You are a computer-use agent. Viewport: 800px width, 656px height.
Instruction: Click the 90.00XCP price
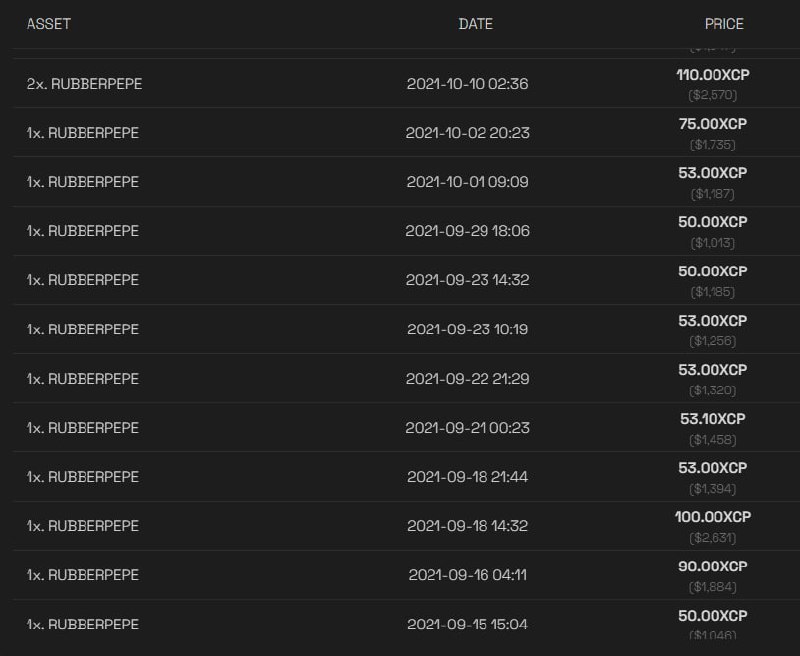click(712, 565)
